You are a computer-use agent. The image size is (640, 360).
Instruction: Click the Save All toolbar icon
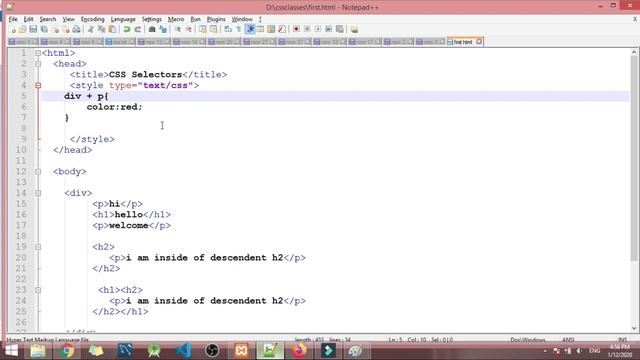(44, 29)
